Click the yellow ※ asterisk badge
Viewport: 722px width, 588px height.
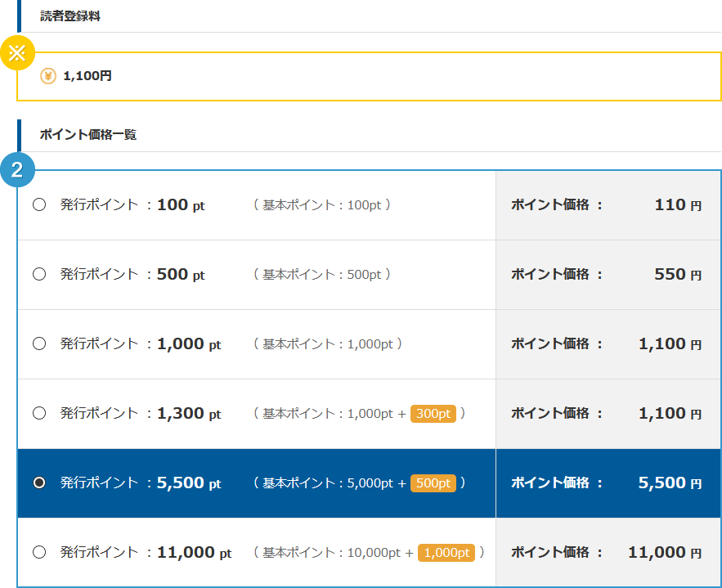18,53
